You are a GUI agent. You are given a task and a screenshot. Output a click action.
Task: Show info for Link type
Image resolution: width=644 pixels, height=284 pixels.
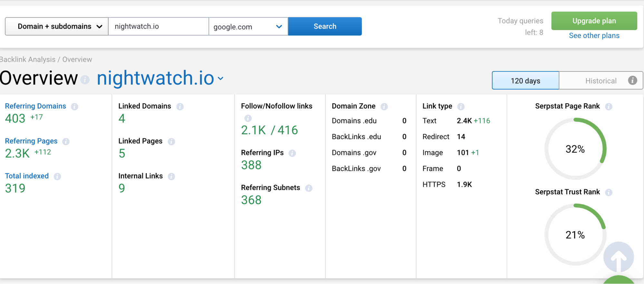pyautogui.click(x=461, y=107)
